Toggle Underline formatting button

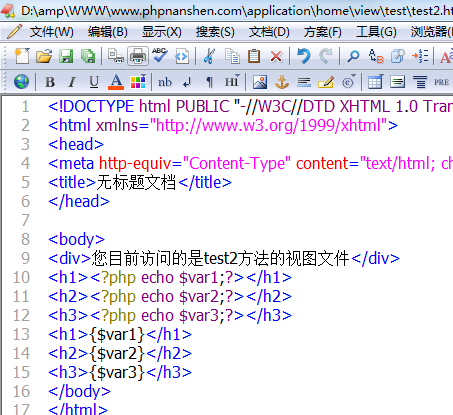94,82
